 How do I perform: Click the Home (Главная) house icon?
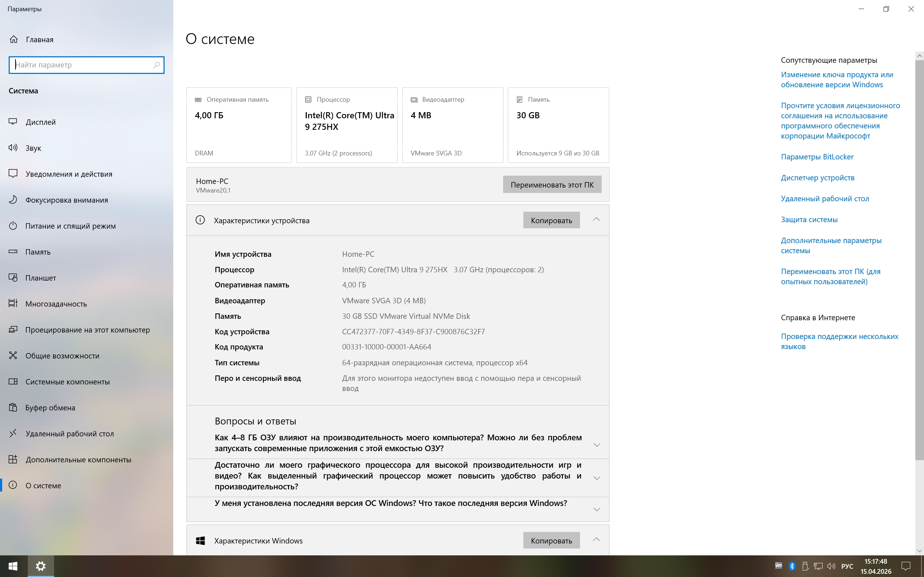(14, 39)
